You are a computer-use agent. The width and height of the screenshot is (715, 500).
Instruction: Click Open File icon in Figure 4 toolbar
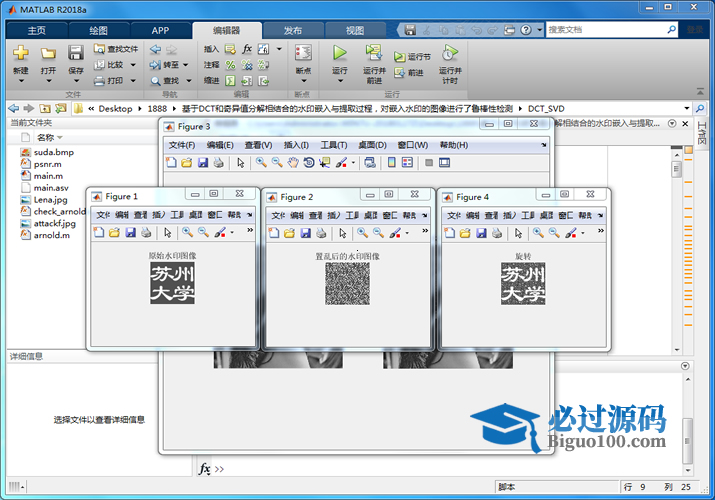(463, 232)
